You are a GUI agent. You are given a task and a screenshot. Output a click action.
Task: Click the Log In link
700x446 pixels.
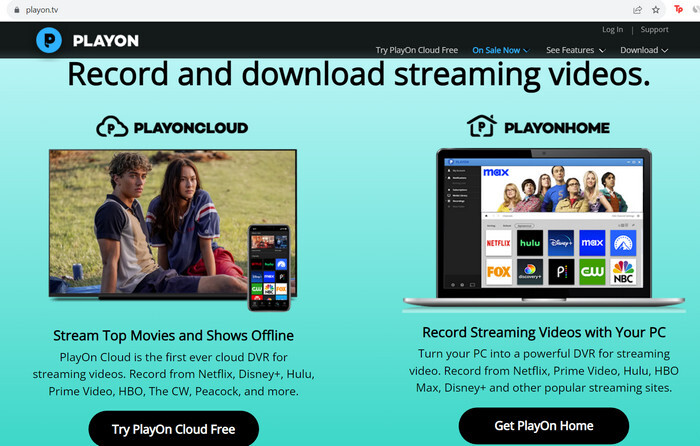613,30
